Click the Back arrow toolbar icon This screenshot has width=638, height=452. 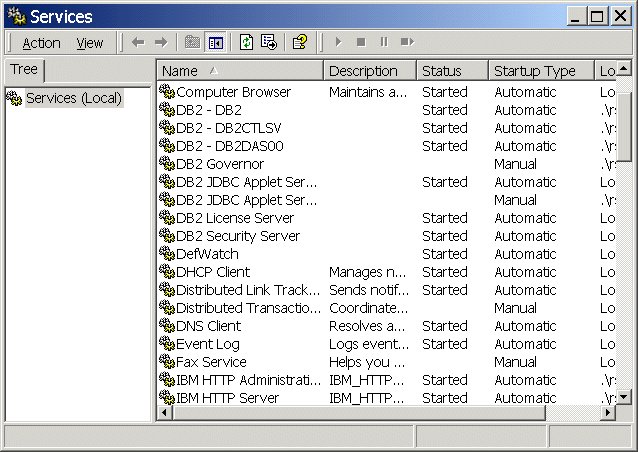[x=138, y=42]
